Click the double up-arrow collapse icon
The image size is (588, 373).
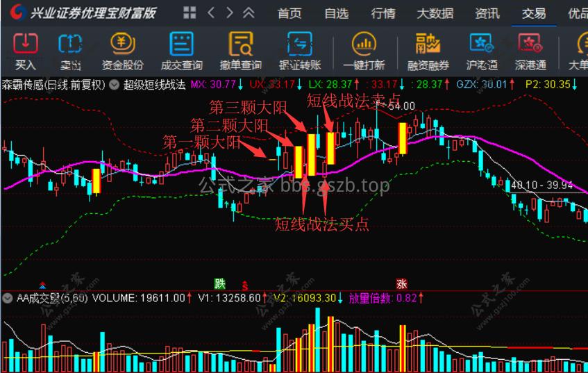coord(249,13)
